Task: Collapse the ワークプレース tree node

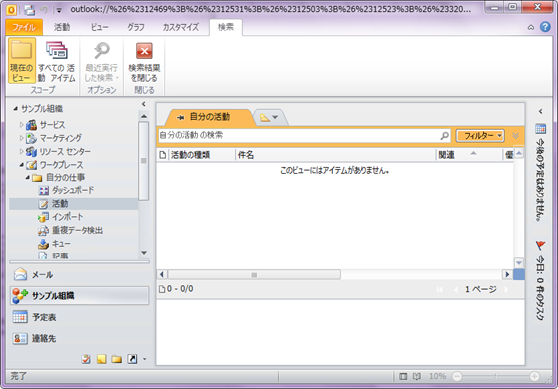Action: click(x=22, y=165)
